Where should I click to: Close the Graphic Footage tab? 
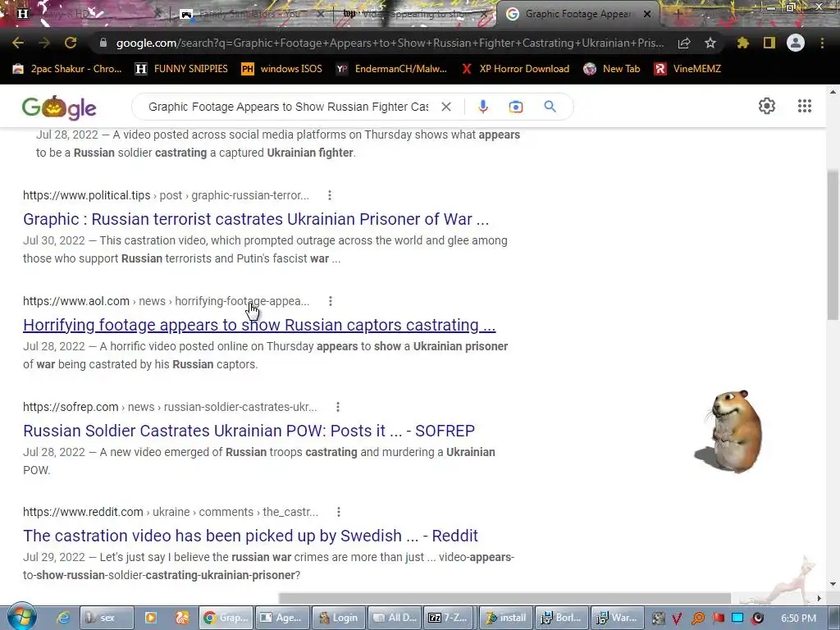[647, 14]
